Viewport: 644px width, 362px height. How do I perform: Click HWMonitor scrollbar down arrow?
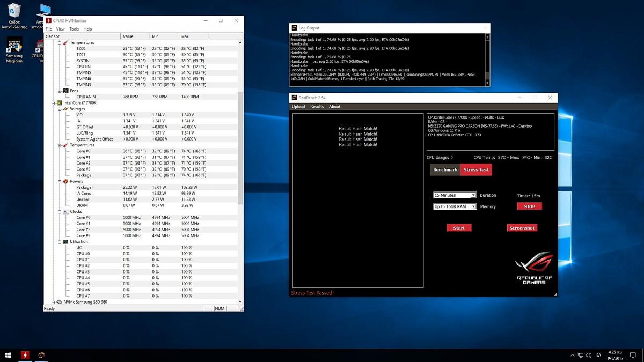click(x=240, y=302)
